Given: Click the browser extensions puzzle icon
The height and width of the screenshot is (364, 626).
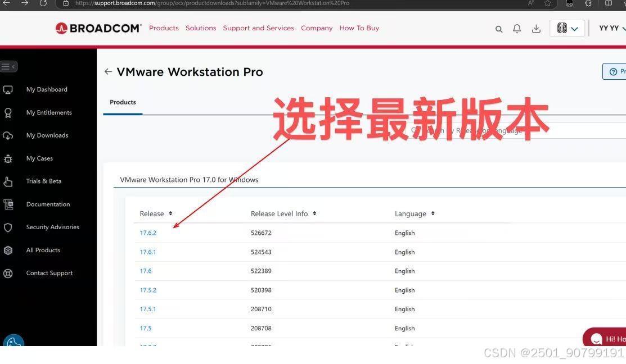Looking at the screenshot, I should [588, 3].
